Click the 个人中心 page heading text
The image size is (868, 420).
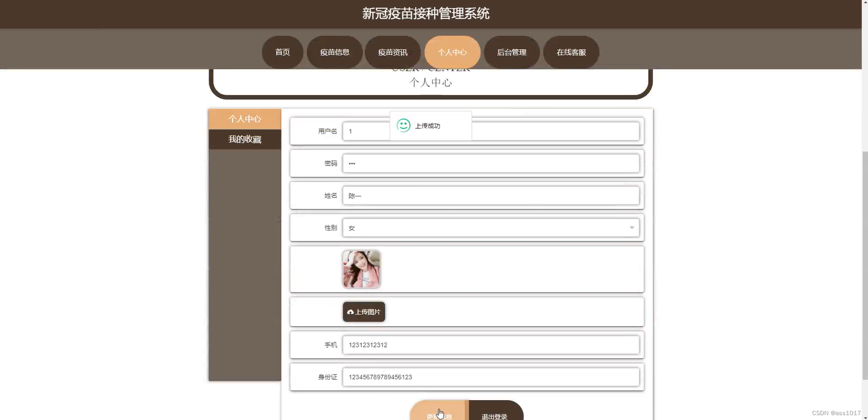pyautogui.click(x=431, y=82)
